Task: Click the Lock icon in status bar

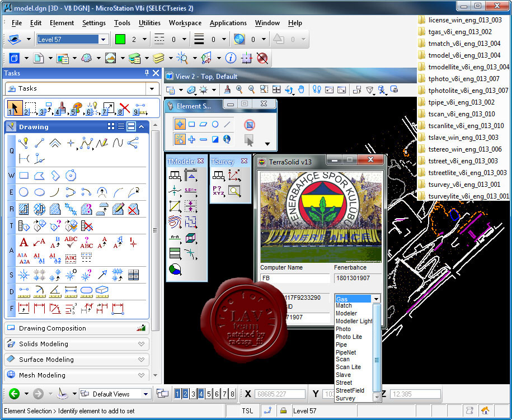Action: (x=283, y=410)
